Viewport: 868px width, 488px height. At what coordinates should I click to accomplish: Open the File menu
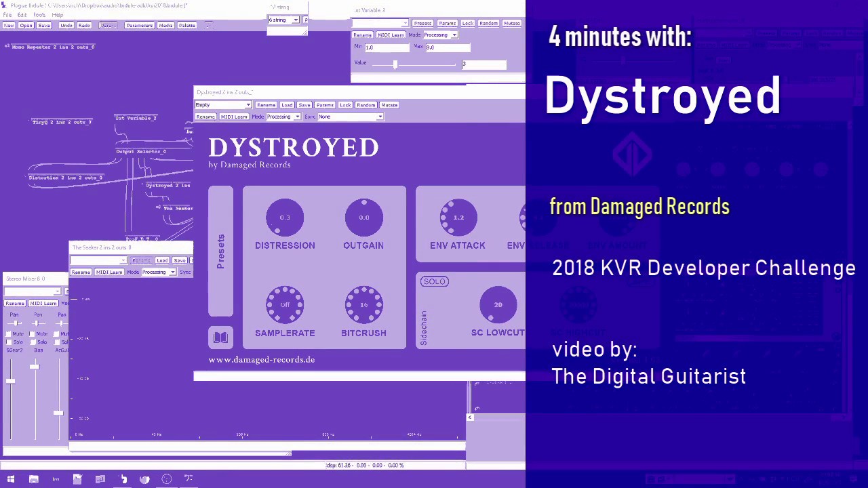[x=7, y=15]
